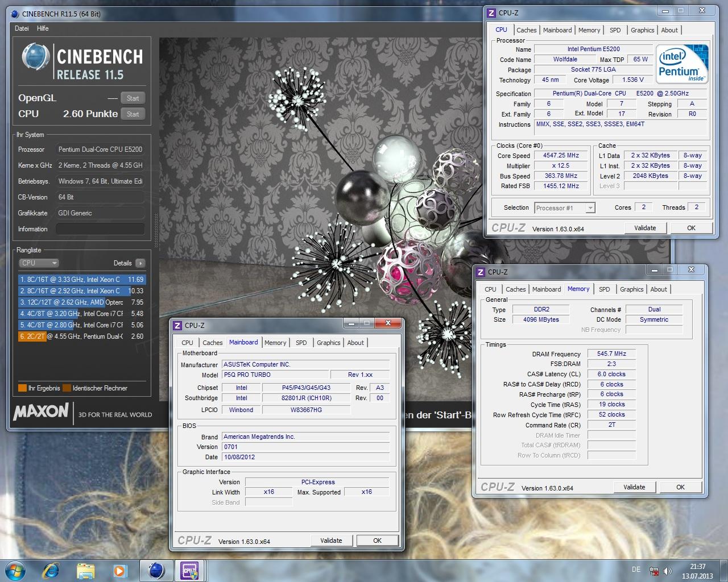The width and height of the screenshot is (728, 582).
Task: Click the Details arrow button in Rangliste
Action: pyautogui.click(x=140, y=263)
